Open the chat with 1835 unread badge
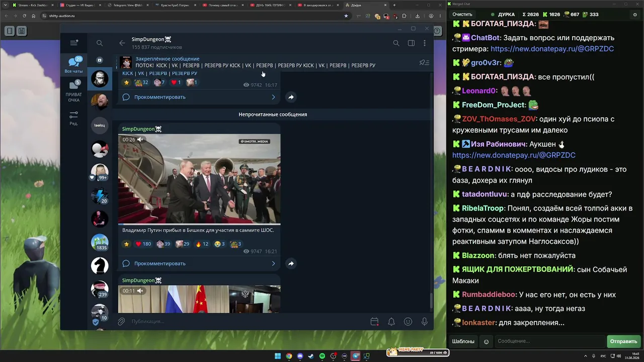 [100, 242]
